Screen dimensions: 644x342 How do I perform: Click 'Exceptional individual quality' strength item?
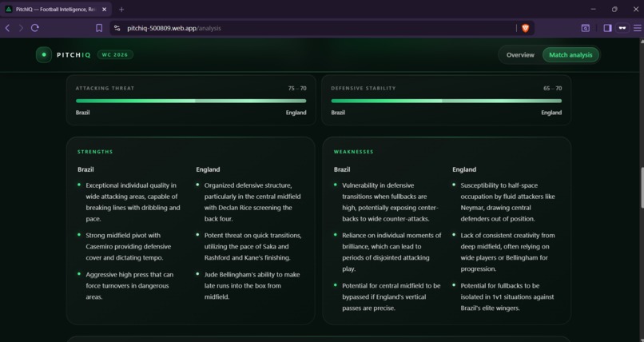tap(133, 202)
